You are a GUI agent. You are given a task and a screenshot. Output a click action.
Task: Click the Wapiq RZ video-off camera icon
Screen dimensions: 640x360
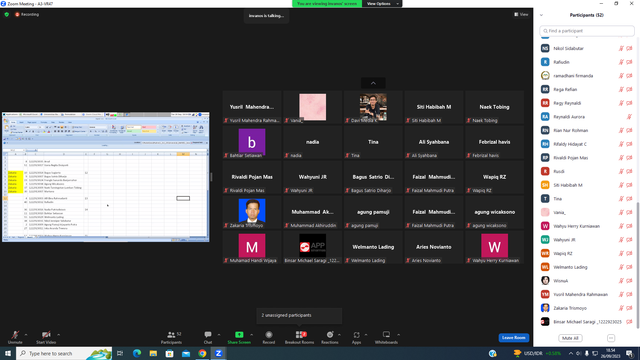pyautogui.click(x=629, y=253)
